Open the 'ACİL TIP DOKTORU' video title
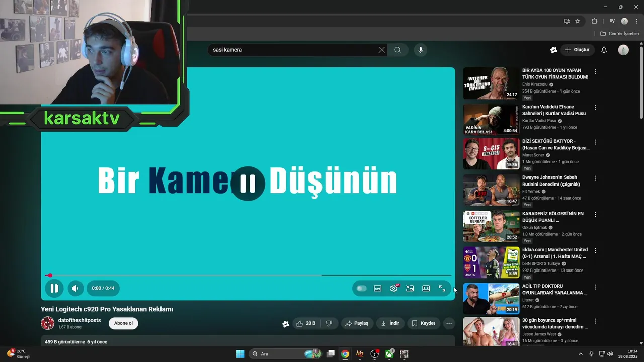644x362 pixels. (x=555, y=289)
